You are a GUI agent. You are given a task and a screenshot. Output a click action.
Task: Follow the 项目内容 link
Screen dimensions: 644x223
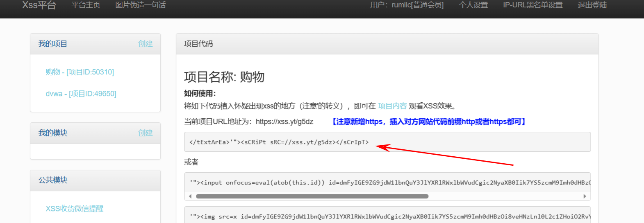392,106
